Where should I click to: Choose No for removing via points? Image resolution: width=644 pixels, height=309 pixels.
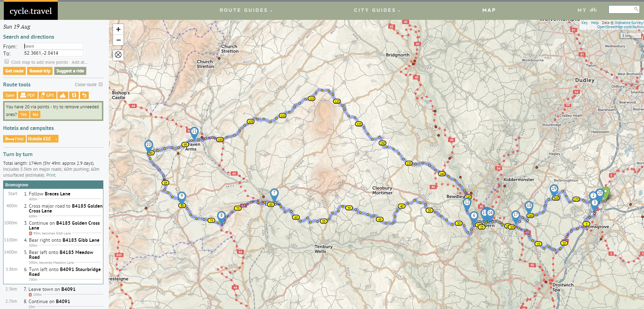[x=35, y=114]
